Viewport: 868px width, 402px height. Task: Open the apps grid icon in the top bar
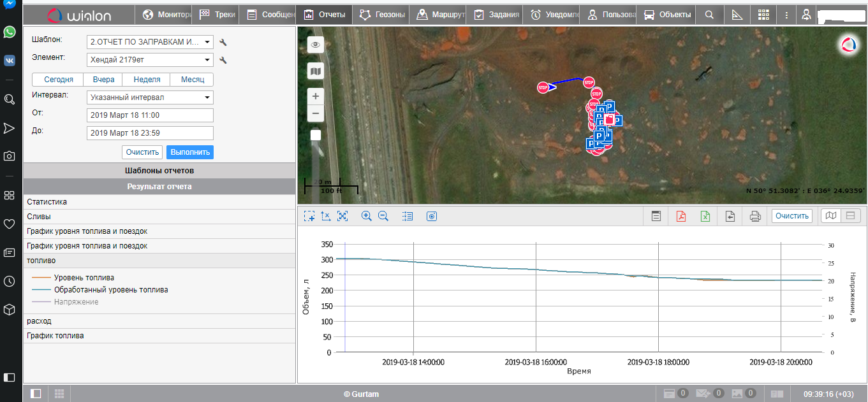763,15
